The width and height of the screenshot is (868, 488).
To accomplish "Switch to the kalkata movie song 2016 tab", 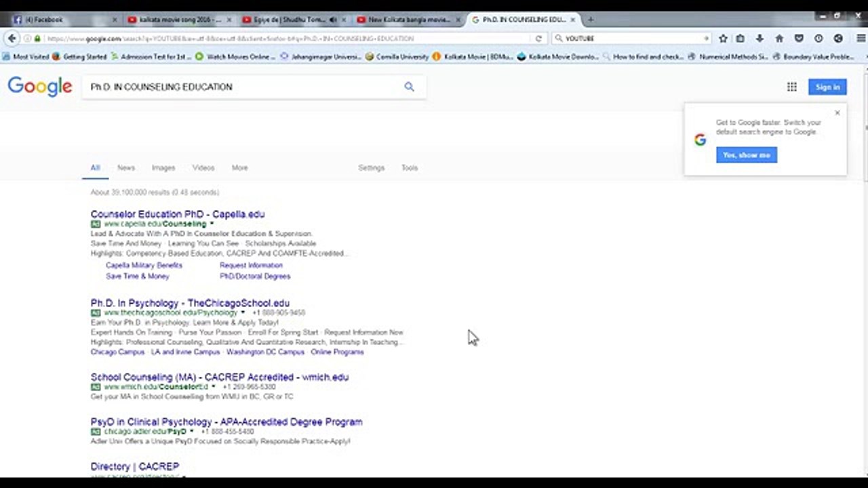I will [x=180, y=20].
